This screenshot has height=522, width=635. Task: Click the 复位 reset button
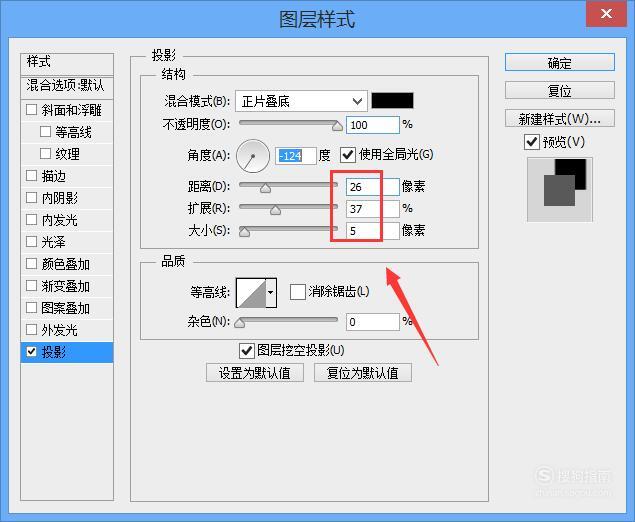point(560,90)
